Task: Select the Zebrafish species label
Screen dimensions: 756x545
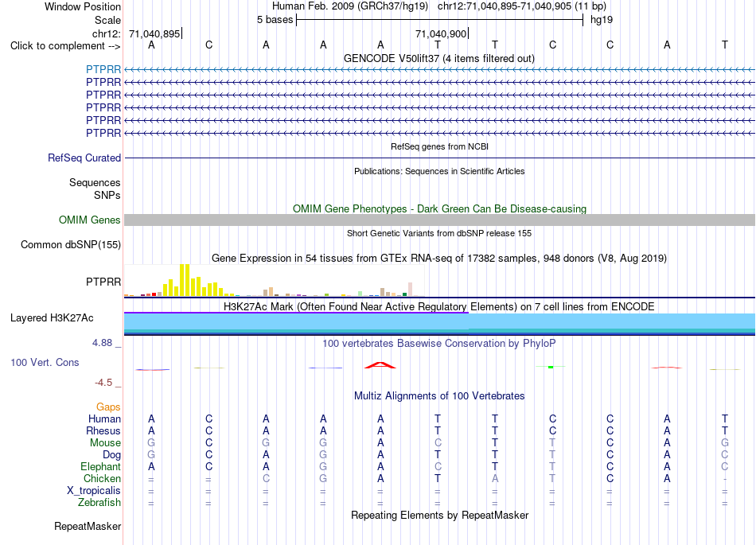Action: coord(99,502)
